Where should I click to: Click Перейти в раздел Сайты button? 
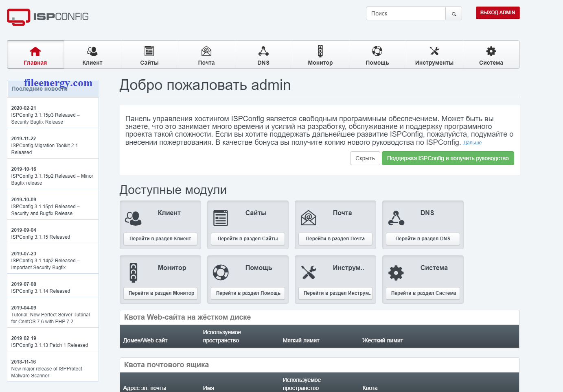pyautogui.click(x=248, y=239)
